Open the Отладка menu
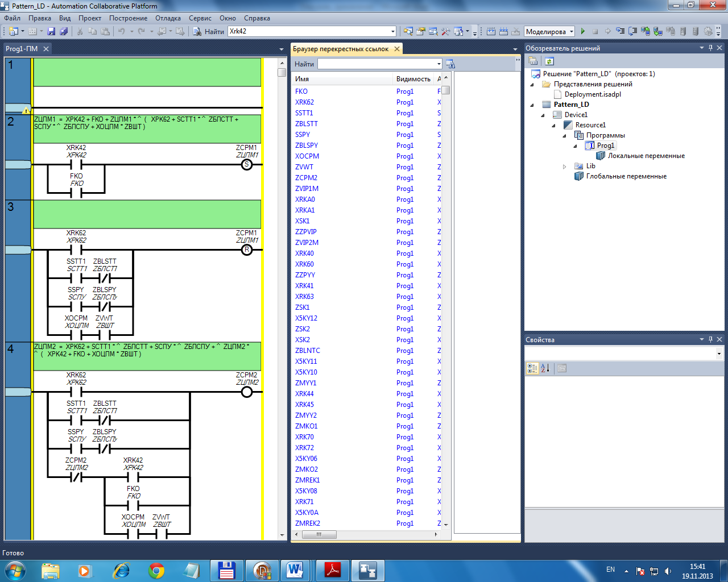Image resolution: width=728 pixels, height=582 pixels. tap(168, 18)
